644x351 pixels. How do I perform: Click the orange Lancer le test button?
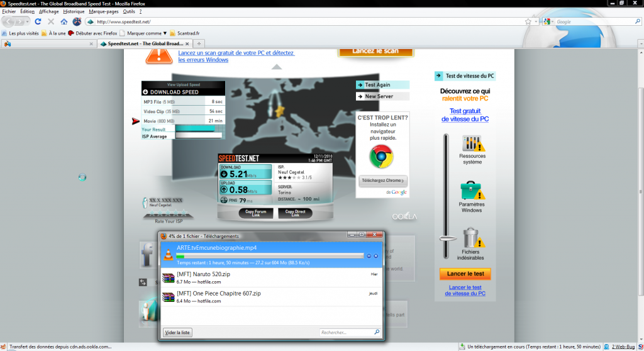(x=465, y=274)
